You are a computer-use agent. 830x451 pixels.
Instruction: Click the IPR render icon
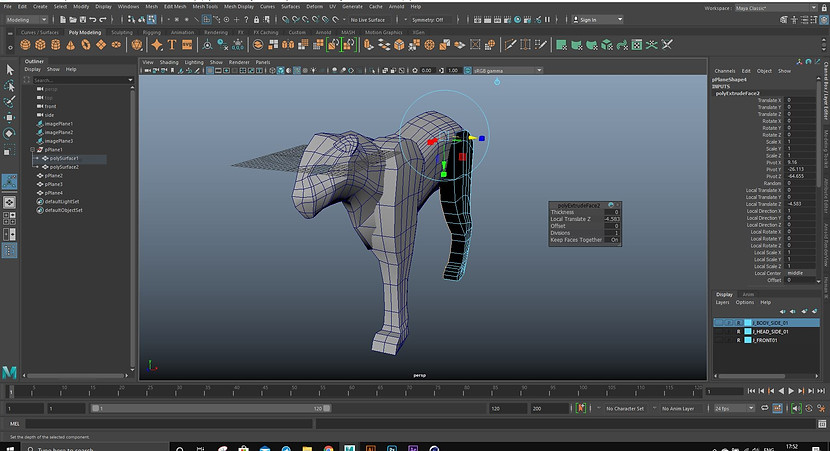coord(498,20)
